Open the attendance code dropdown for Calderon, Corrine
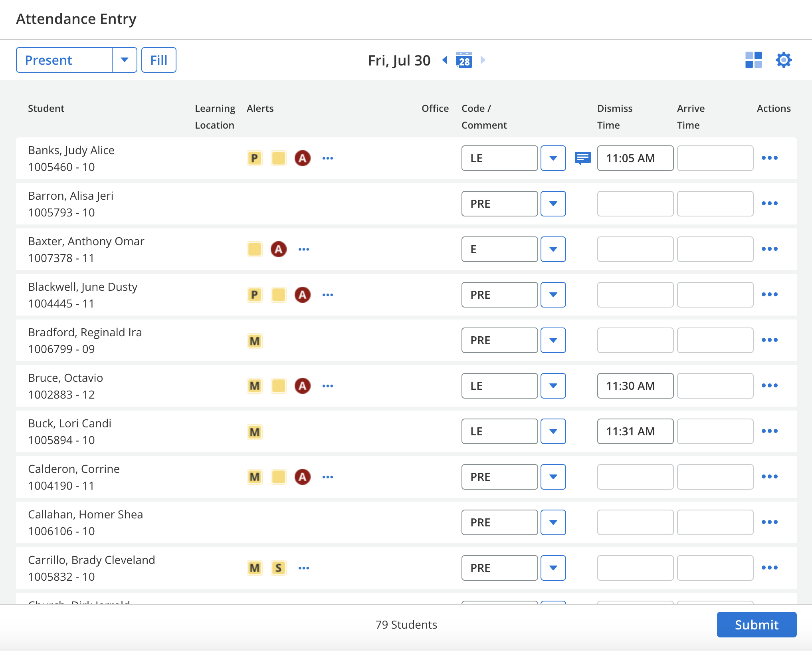The width and height of the screenshot is (812, 651). click(x=553, y=476)
